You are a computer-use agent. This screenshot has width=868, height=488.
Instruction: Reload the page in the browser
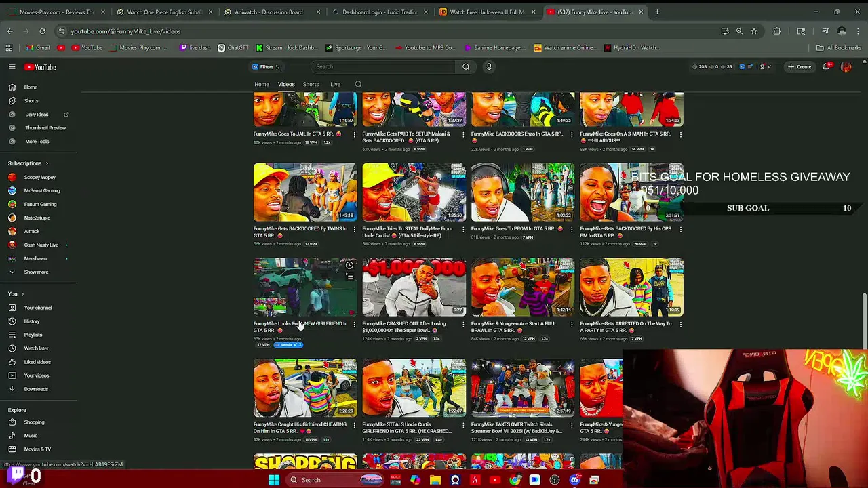point(42,30)
